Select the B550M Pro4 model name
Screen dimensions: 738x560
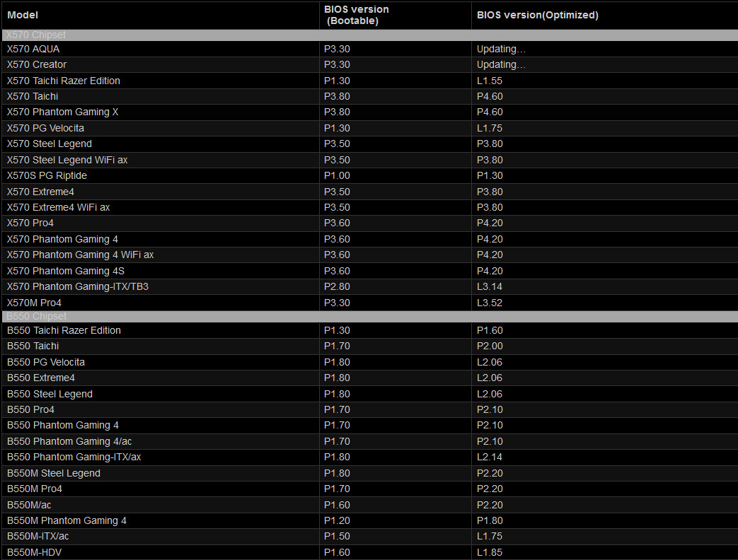[x=35, y=489]
